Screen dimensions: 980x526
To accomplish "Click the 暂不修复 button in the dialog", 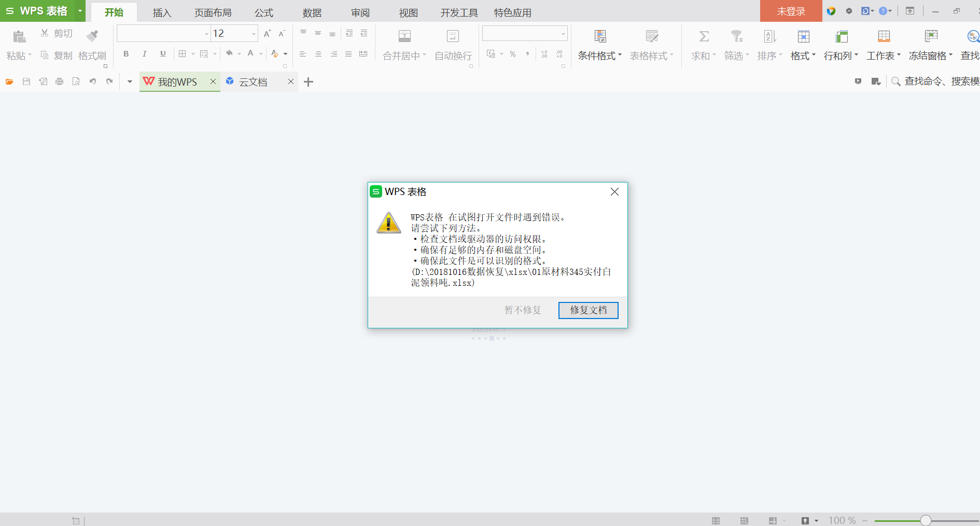I will 523,310.
